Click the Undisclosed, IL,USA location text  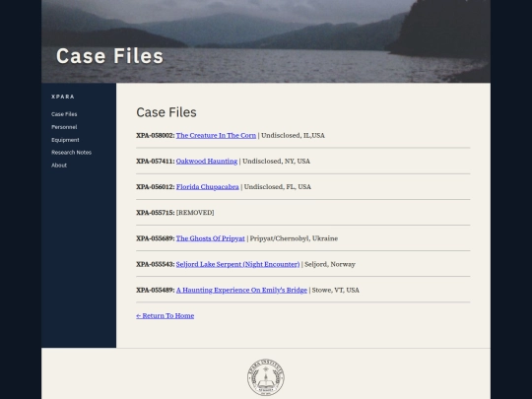point(293,135)
